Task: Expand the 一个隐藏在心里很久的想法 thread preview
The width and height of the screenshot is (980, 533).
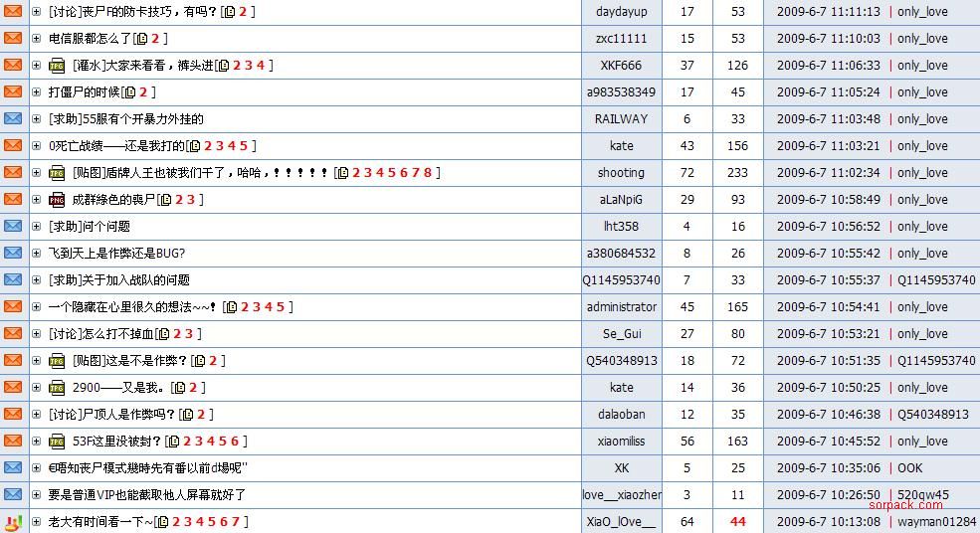Action: point(37,307)
